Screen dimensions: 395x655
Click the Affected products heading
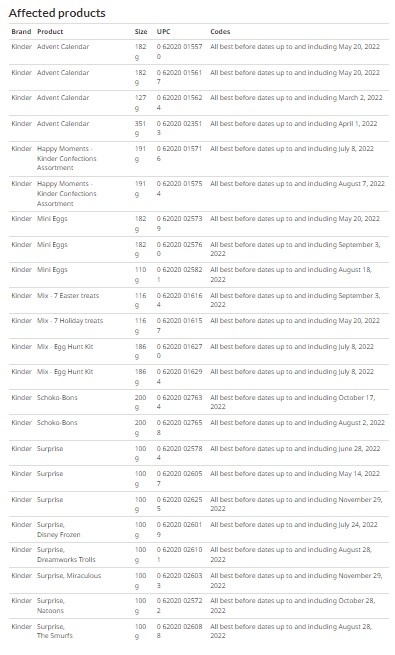(57, 13)
